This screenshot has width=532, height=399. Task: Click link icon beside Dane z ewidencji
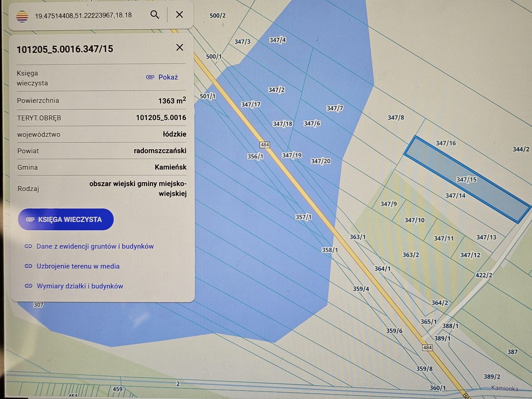(28, 246)
